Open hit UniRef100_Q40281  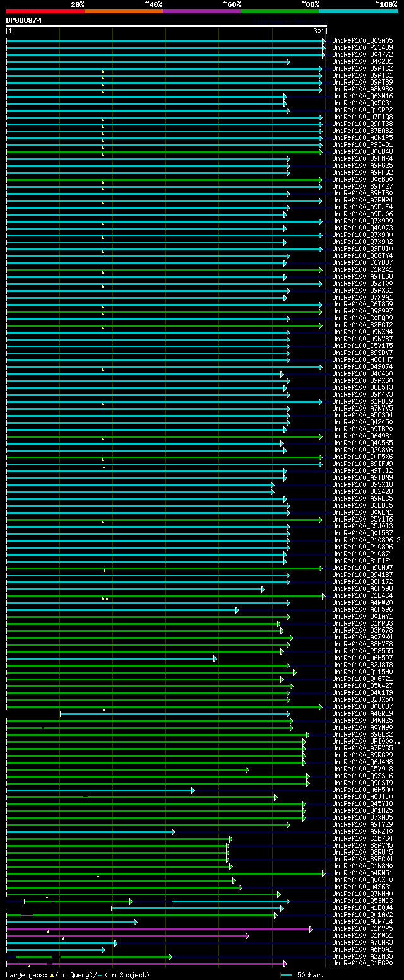[x=362, y=61]
